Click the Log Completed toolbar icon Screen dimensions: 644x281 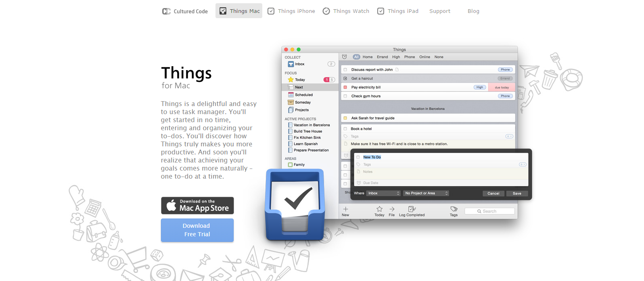pos(412,209)
